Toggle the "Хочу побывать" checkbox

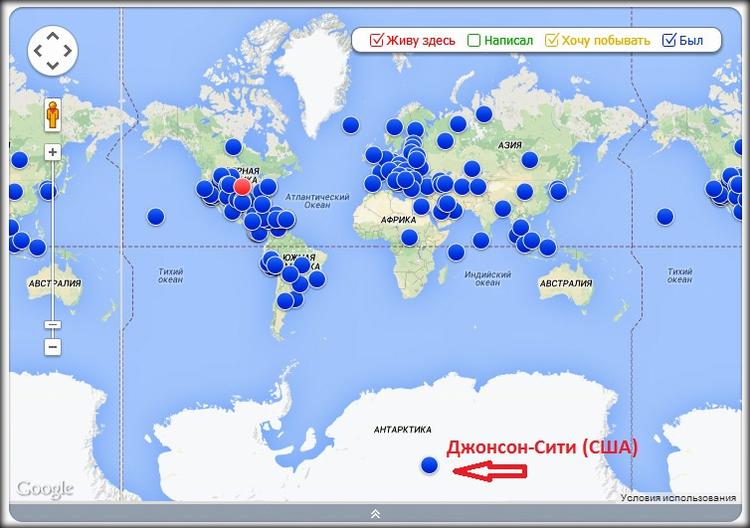pos(551,41)
